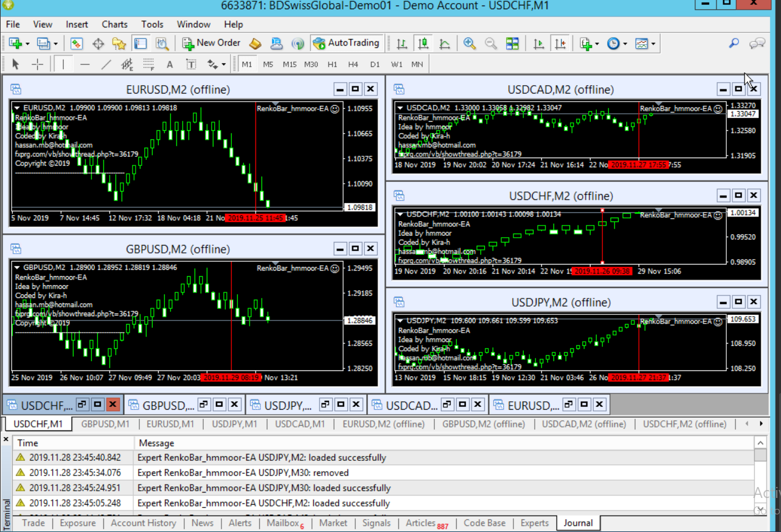Toggle Chart Shift option

pos(560,43)
